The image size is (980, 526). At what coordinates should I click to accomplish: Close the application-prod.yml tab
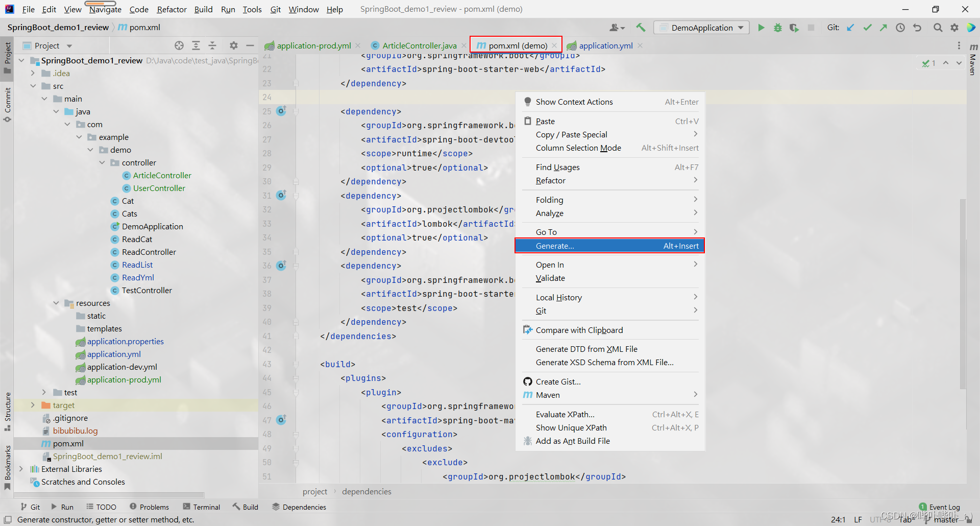[x=358, y=45]
